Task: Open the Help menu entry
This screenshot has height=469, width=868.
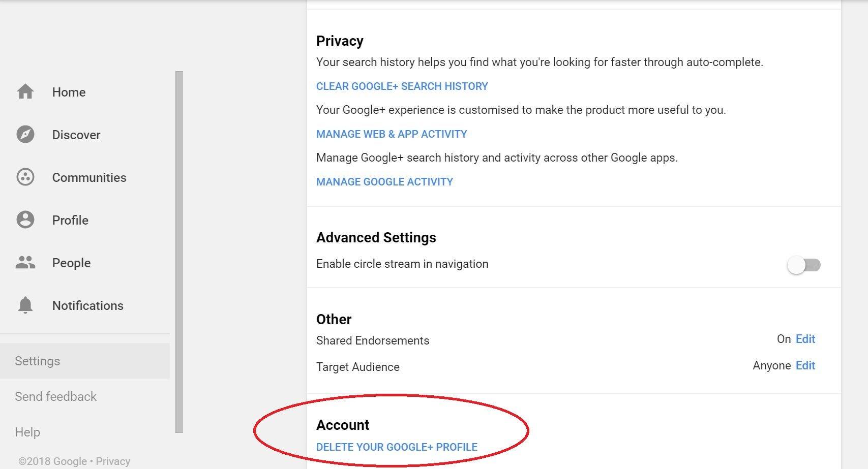Action: (27, 432)
